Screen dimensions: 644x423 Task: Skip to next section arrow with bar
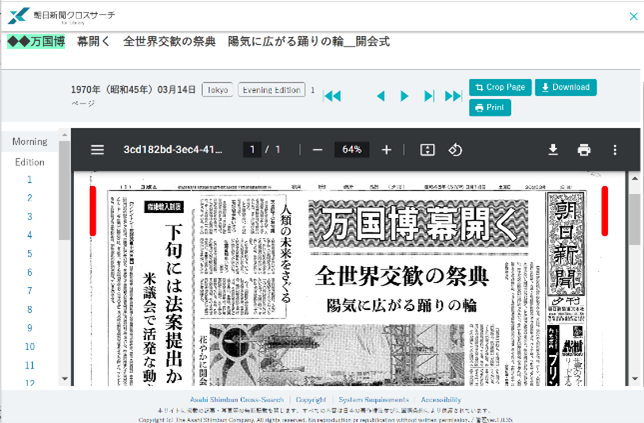pos(429,96)
